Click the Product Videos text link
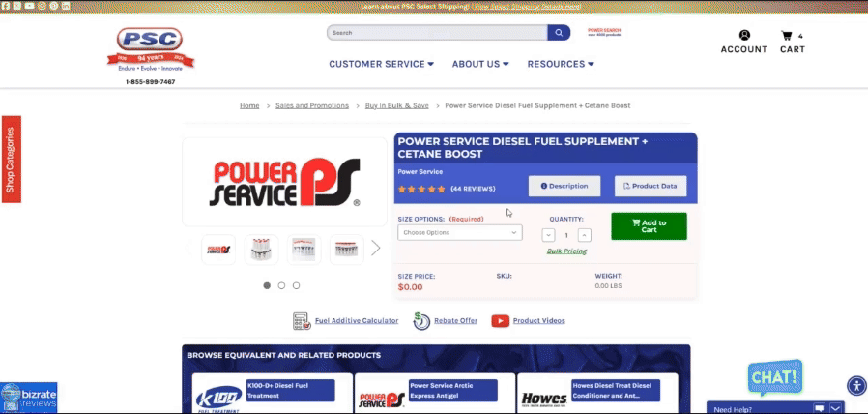868x414 pixels. tap(539, 320)
